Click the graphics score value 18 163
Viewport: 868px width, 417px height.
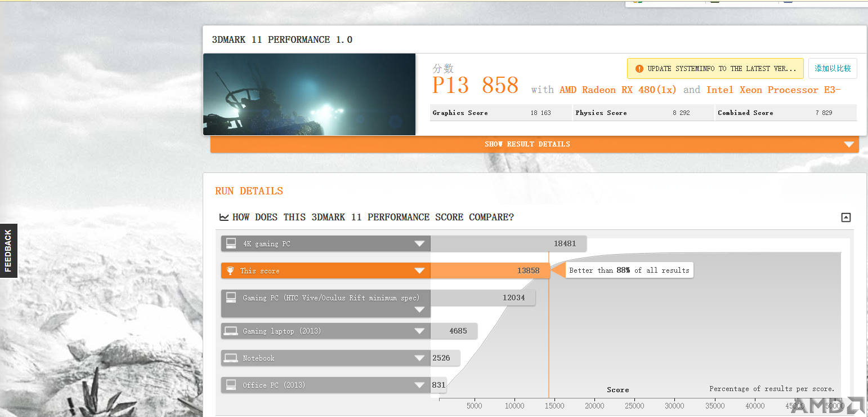540,113
